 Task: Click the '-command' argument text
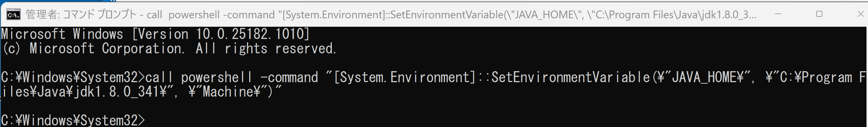click(x=289, y=77)
